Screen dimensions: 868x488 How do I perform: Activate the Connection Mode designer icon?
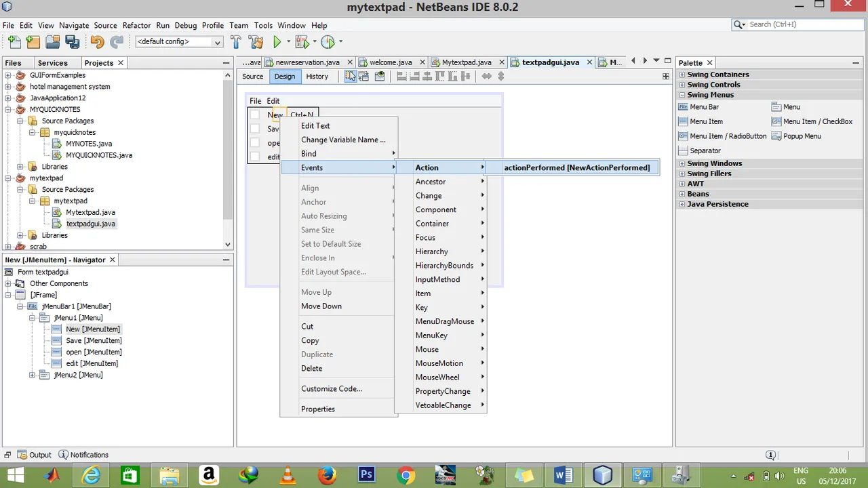pyautogui.click(x=364, y=76)
